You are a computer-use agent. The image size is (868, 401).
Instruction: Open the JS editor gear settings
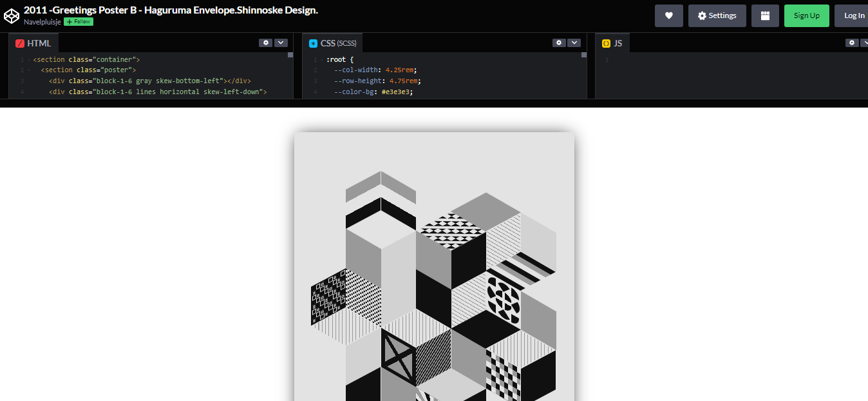[x=852, y=43]
